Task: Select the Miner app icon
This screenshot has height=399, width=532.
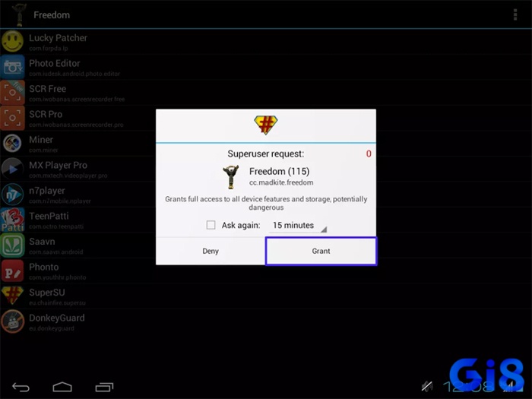Action: [x=13, y=143]
